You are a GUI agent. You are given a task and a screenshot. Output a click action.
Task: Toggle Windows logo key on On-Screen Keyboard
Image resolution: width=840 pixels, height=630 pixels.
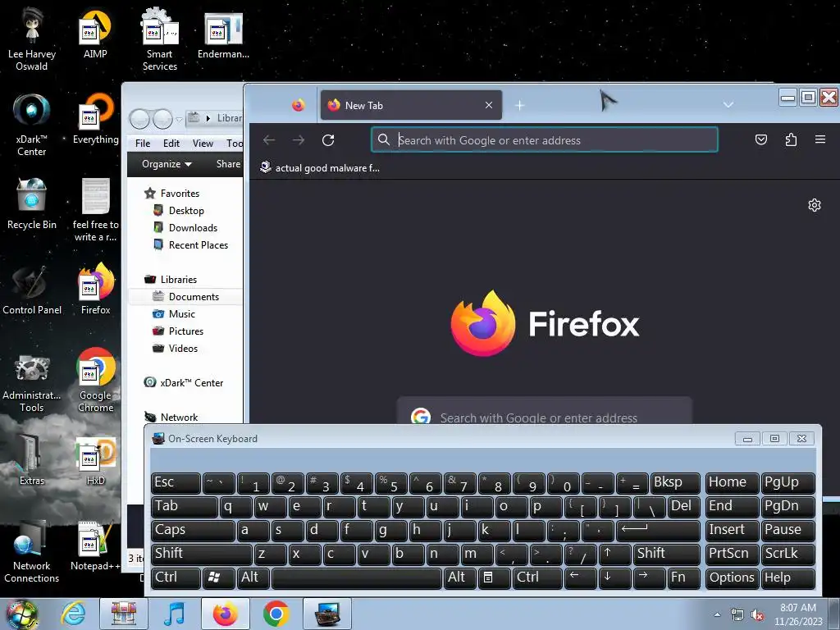[x=218, y=578]
